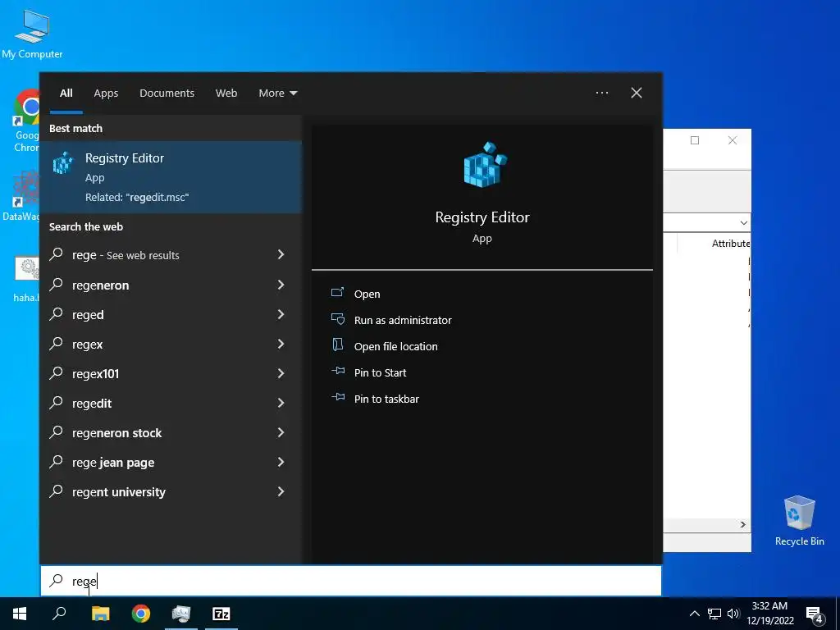Click the network status tray icon
The height and width of the screenshot is (630, 840).
click(714, 614)
